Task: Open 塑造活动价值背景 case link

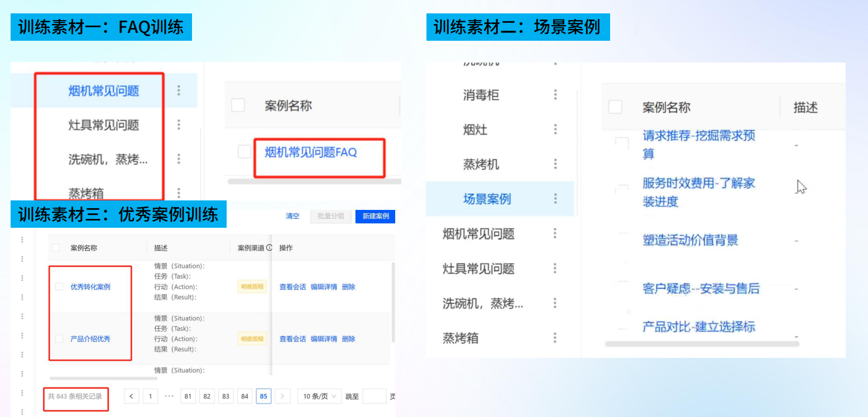Action: click(x=690, y=240)
